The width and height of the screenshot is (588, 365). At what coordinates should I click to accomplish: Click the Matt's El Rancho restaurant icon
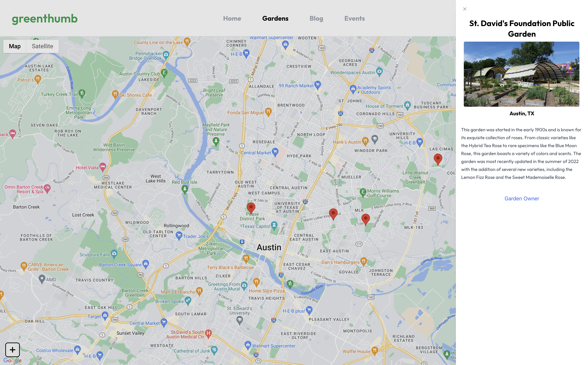[199, 291]
